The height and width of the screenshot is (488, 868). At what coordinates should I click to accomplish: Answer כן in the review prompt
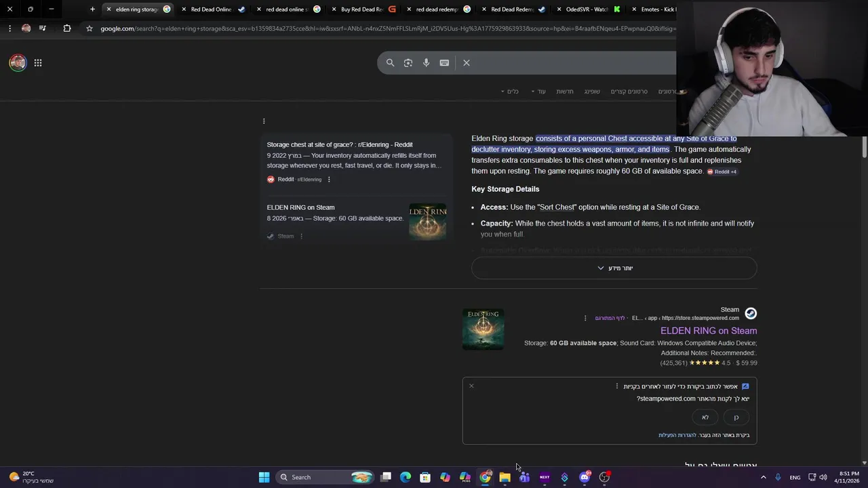pyautogui.click(x=736, y=417)
